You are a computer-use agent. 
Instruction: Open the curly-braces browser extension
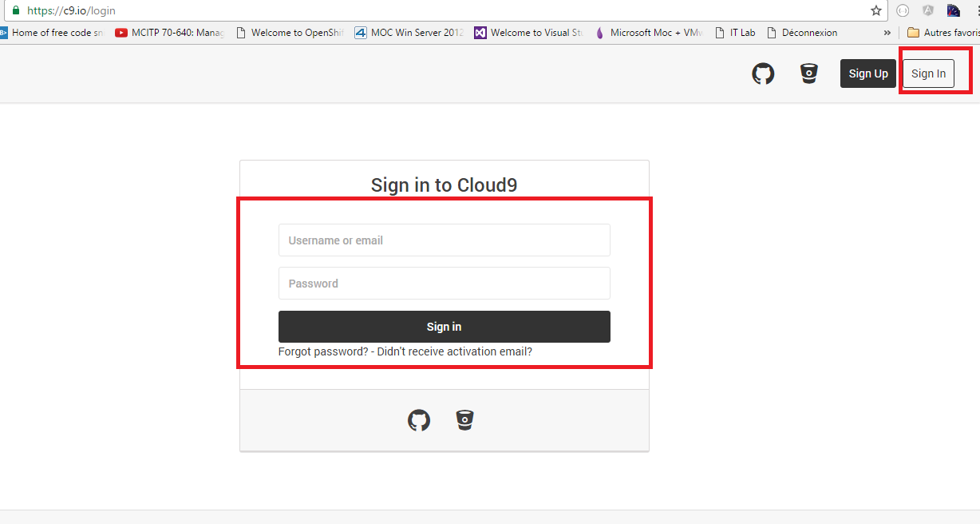[x=903, y=10]
